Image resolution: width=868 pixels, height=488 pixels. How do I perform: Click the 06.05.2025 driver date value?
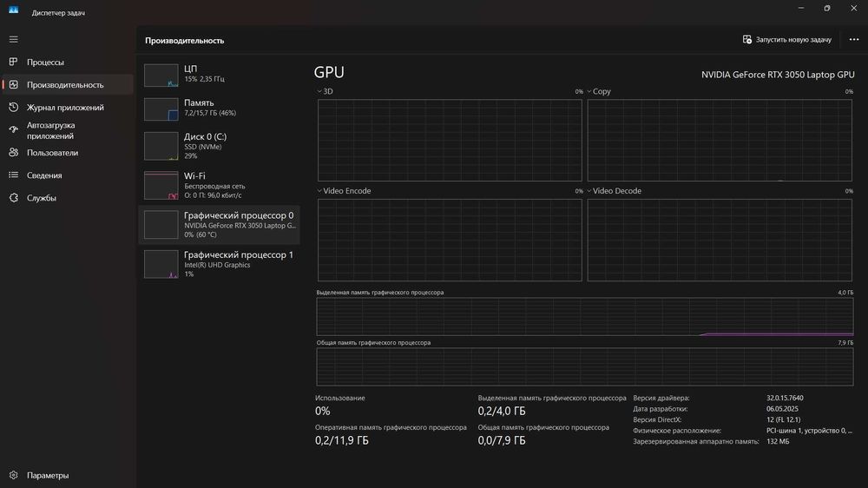click(782, 409)
